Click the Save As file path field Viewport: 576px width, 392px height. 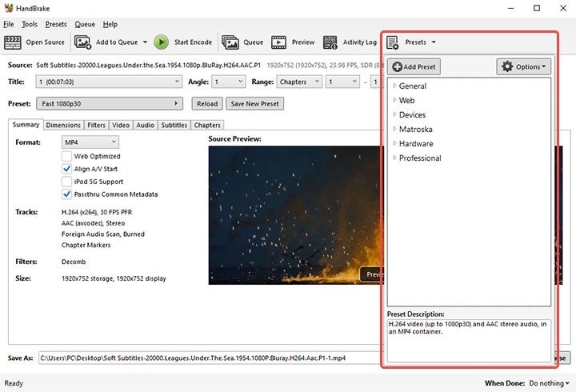[x=210, y=358]
